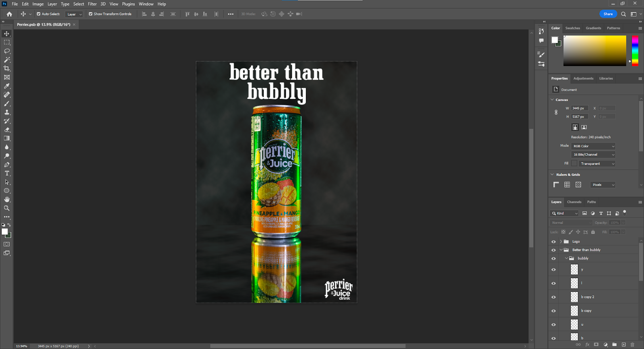Open the RGB Color mode dropdown
Image resolution: width=644 pixels, height=349 pixels.
click(x=593, y=146)
